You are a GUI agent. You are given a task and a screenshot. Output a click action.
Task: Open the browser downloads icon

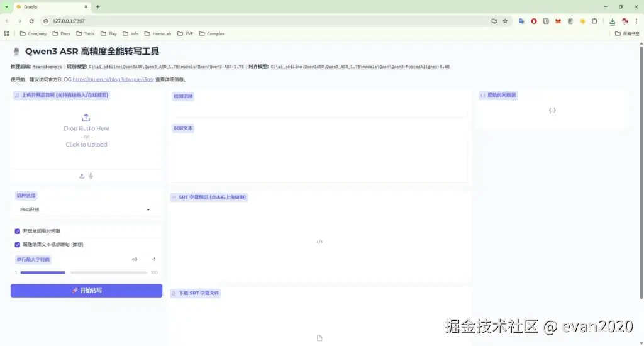pos(613,21)
